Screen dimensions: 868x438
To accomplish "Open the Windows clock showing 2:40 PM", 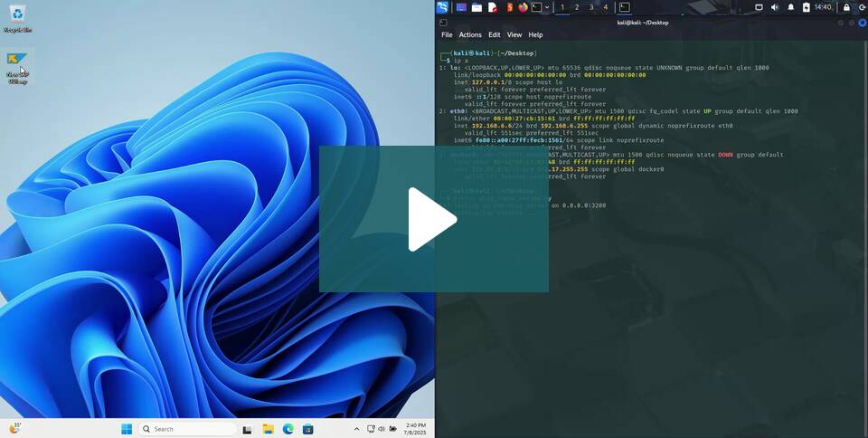I will [416, 429].
